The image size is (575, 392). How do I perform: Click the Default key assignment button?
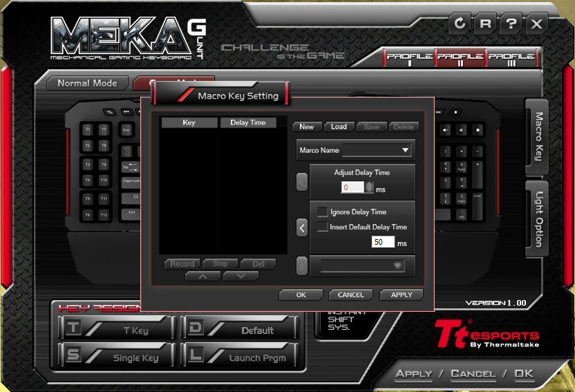239,328
